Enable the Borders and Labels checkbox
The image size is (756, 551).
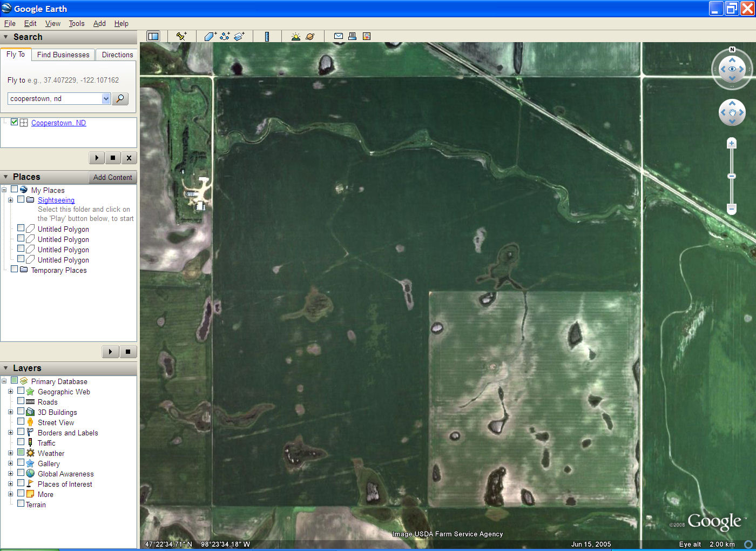(21, 432)
